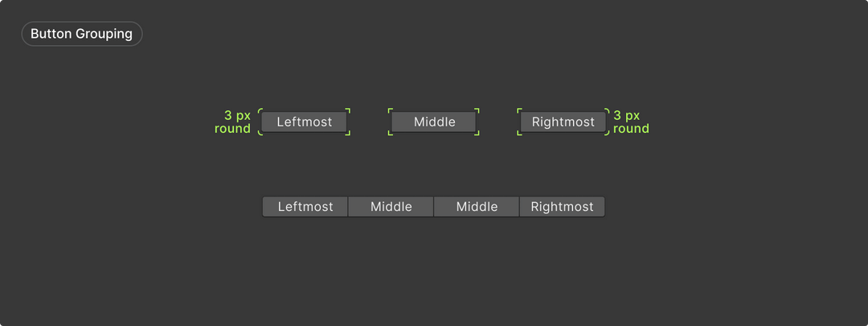Select the Leftmost segment in the joined group
The width and height of the screenshot is (868, 326).
click(x=305, y=207)
